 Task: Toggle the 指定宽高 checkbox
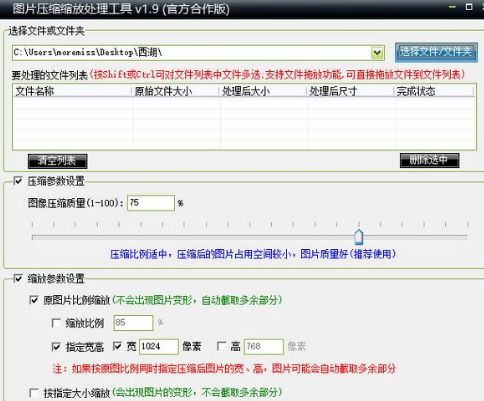[x=56, y=347]
